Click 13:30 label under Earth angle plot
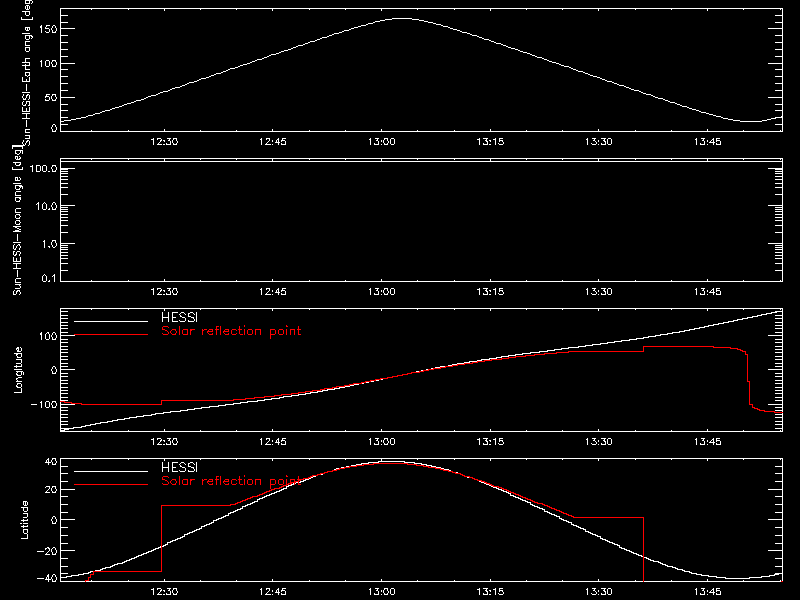Image resolution: width=800 pixels, height=600 pixels. tap(599, 142)
